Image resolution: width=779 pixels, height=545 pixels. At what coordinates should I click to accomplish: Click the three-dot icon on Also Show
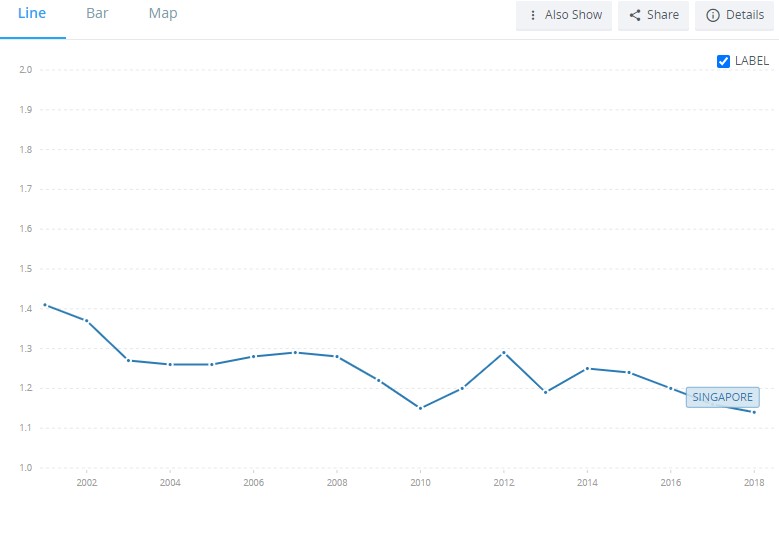[x=533, y=15]
